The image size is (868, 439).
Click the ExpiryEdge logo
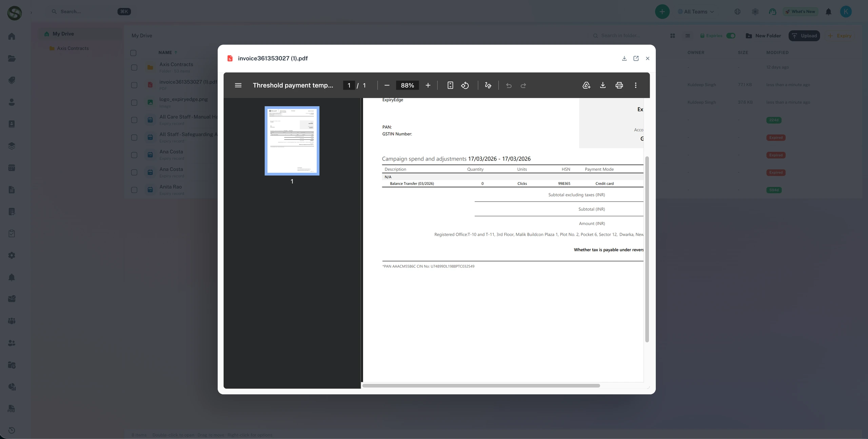tap(14, 13)
